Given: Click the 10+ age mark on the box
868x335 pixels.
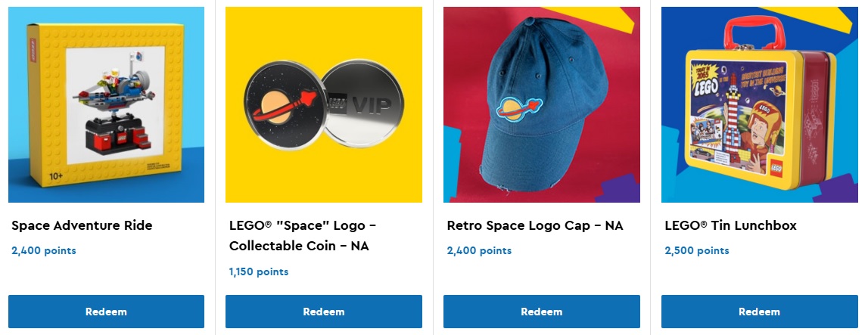Looking at the screenshot, I should point(57,176).
